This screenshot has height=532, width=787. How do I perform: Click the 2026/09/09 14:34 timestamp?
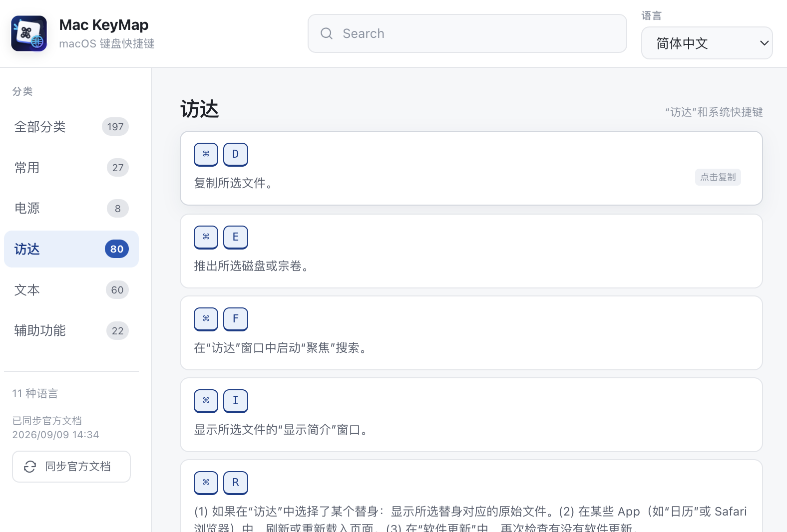click(x=55, y=435)
